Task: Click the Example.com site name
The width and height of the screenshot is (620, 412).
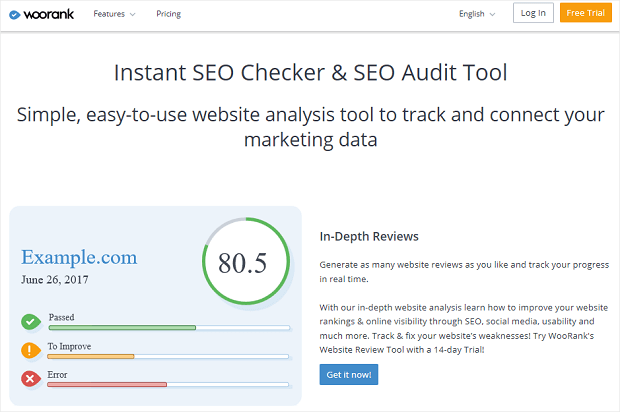Action: (79, 258)
